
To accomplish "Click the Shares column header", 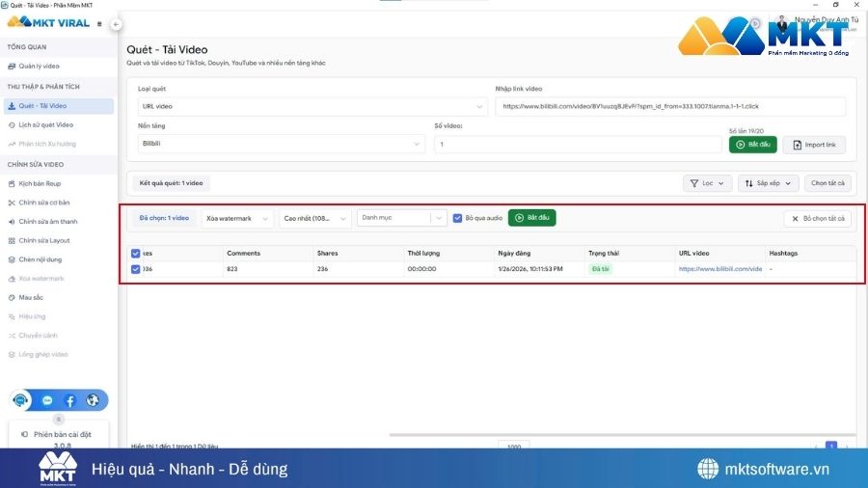I will (x=327, y=254).
